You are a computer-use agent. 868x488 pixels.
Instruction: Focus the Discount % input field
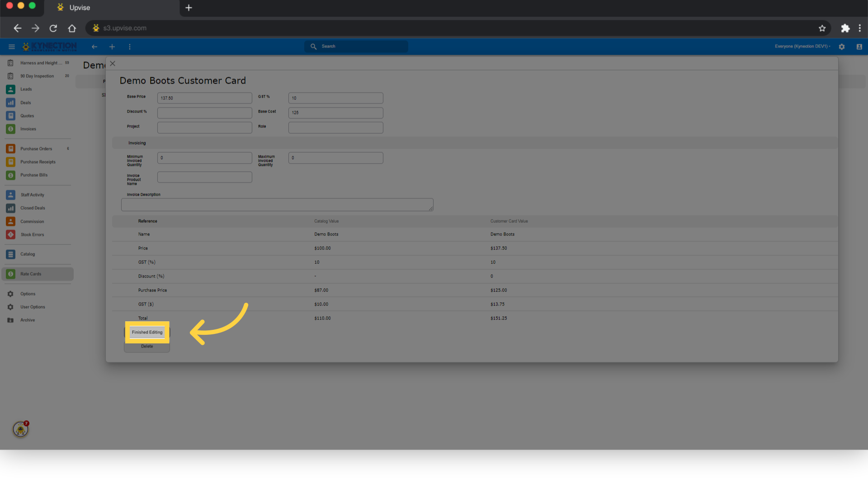pos(205,113)
